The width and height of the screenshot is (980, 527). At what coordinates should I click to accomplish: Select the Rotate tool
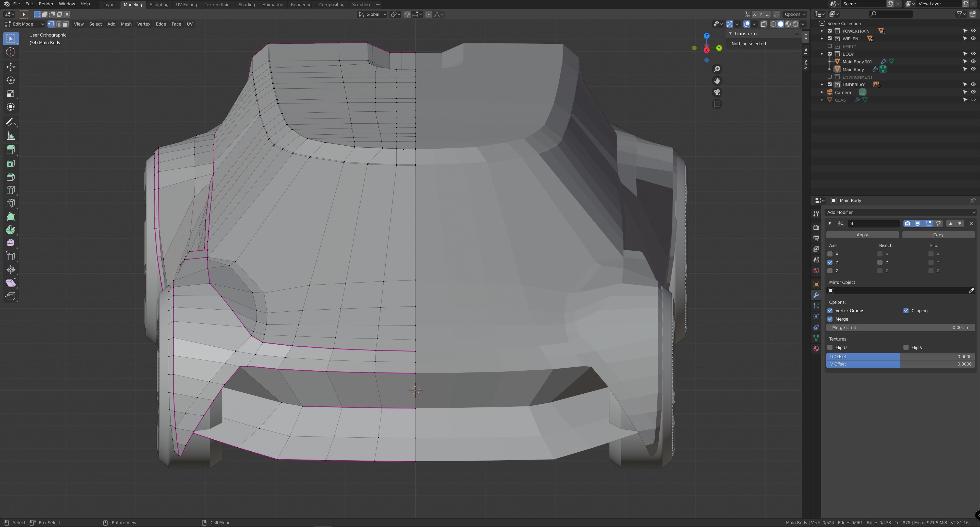click(x=11, y=80)
